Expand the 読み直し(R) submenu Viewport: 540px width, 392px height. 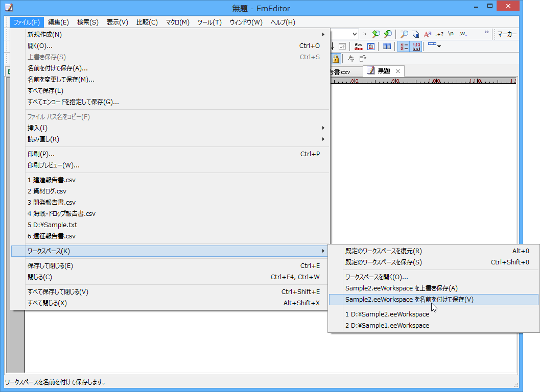pos(170,139)
